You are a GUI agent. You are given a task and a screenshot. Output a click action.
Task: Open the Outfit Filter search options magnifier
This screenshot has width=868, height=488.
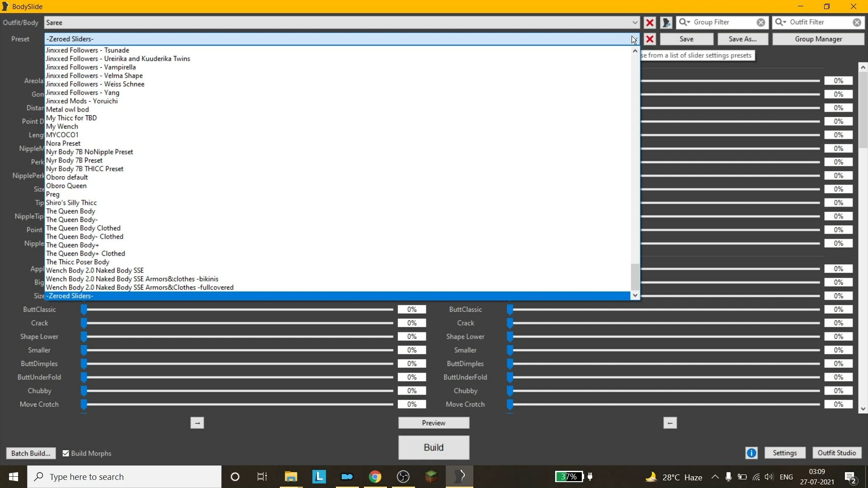781,22
